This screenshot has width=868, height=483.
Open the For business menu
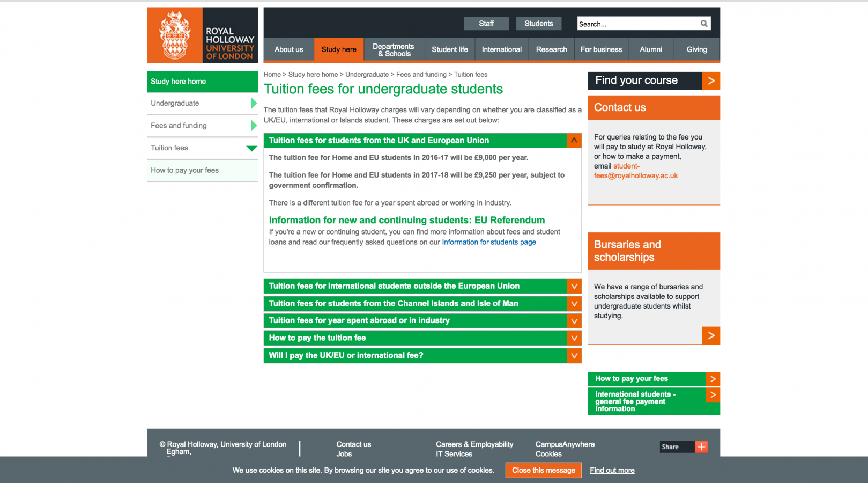tap(602, 49)
